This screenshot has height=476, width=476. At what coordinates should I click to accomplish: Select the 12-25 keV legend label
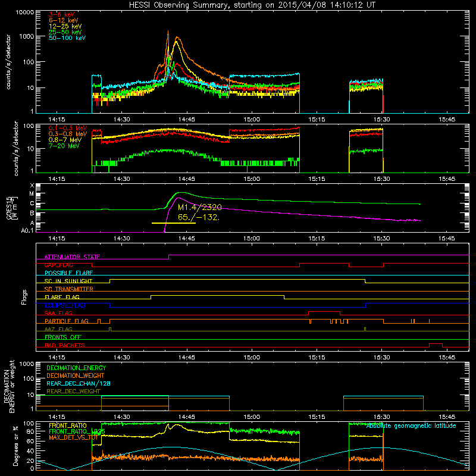click(65, 26)
